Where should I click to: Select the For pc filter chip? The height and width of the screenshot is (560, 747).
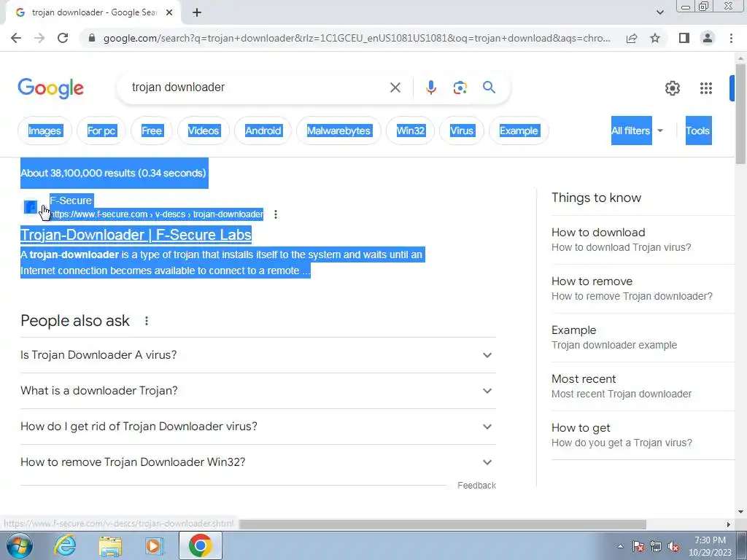point(101,131)
